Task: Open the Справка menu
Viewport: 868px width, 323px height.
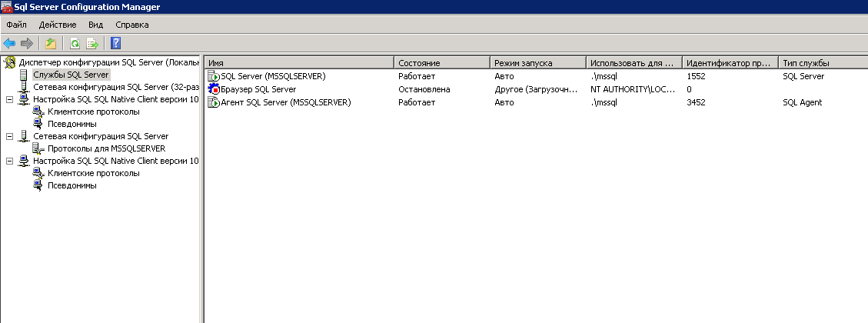Action: click(x=132, y=25)
